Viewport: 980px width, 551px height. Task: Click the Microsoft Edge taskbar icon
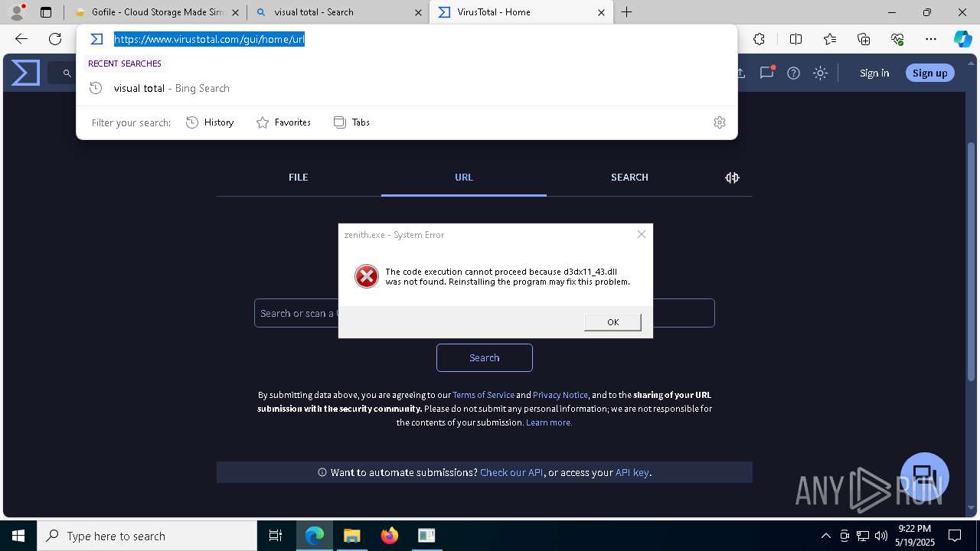[315, 536]
